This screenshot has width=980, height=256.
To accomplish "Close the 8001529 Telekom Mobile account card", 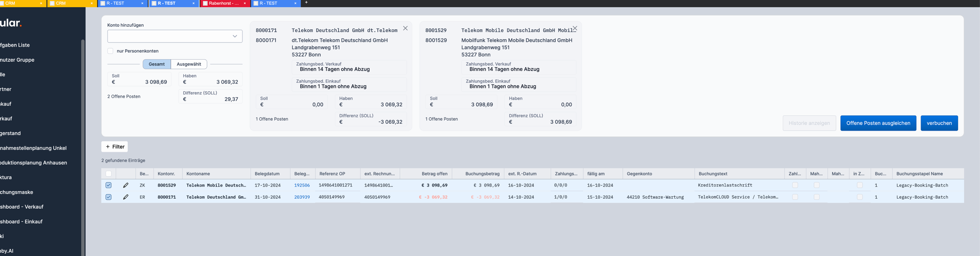I will 574,28.
